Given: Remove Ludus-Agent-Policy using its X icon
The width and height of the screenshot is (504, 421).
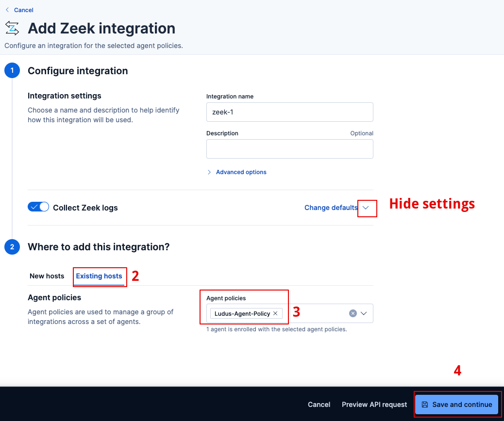Looking at the screenshot, I should (275, 313).
